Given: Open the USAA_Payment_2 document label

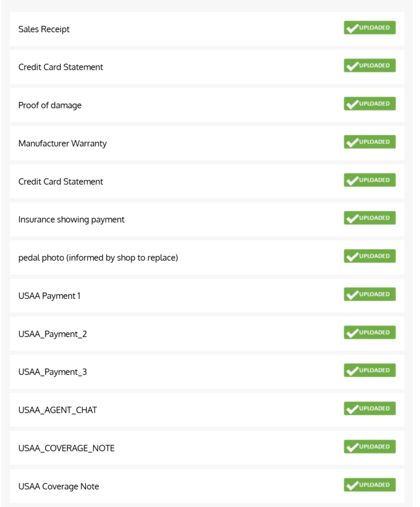Looking at the screenshot, I should pyautogui.click(x=52, y=334).
